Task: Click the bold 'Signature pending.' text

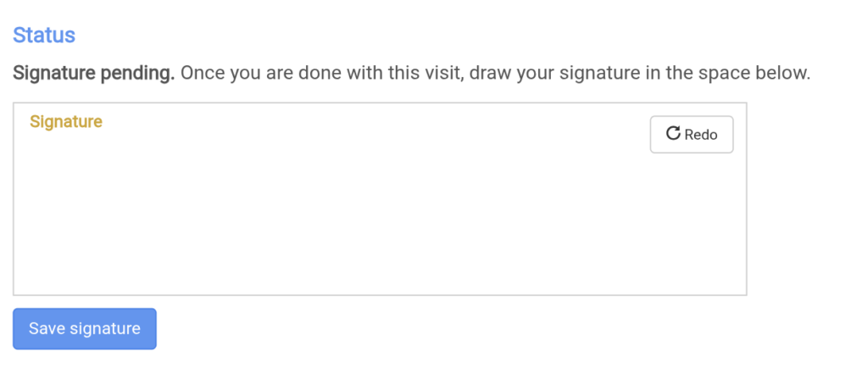Action: pyautogui.click(x=93, y=73)
